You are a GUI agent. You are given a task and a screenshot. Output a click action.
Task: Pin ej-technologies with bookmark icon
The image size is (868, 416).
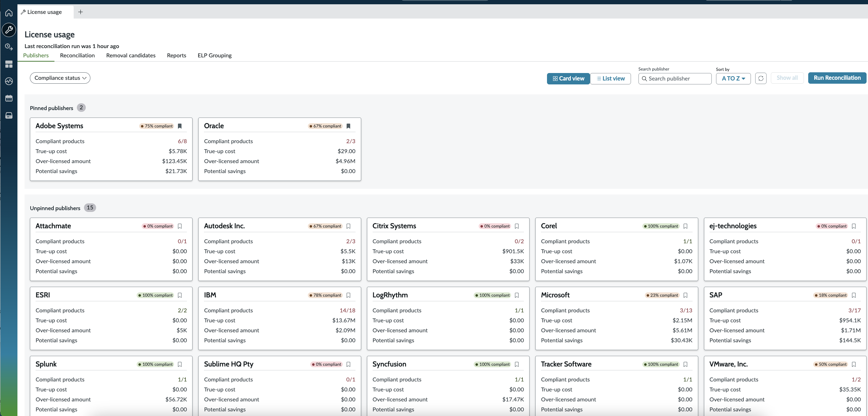click(x=854, y=226)
